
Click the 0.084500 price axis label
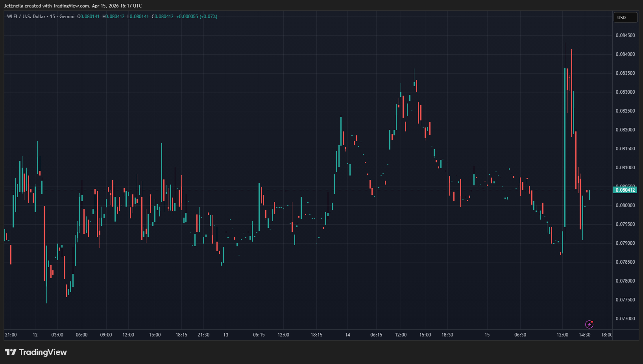(x=625, y=35)
